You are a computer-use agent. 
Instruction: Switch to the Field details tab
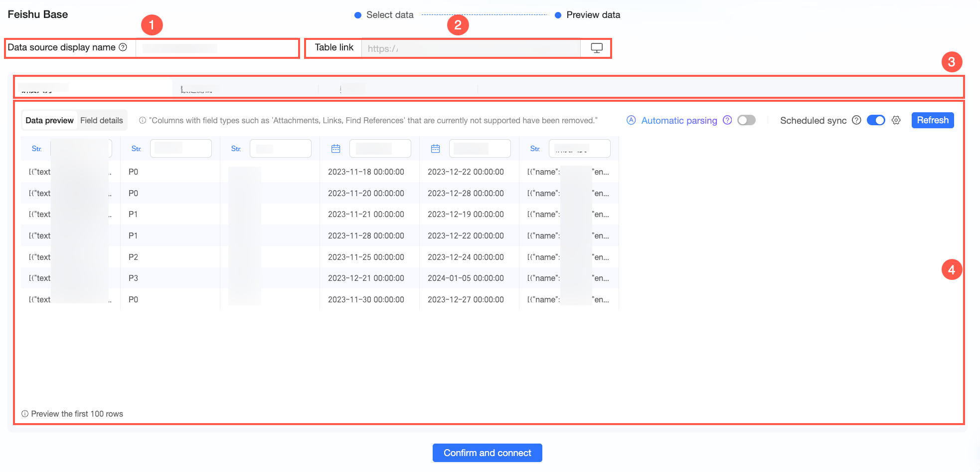point(102,120)
